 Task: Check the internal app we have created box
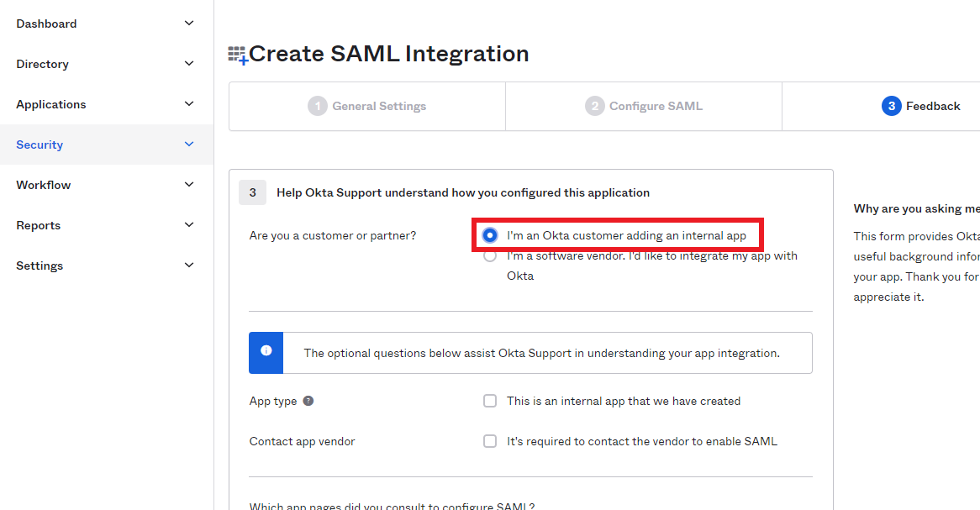point(490,401)
